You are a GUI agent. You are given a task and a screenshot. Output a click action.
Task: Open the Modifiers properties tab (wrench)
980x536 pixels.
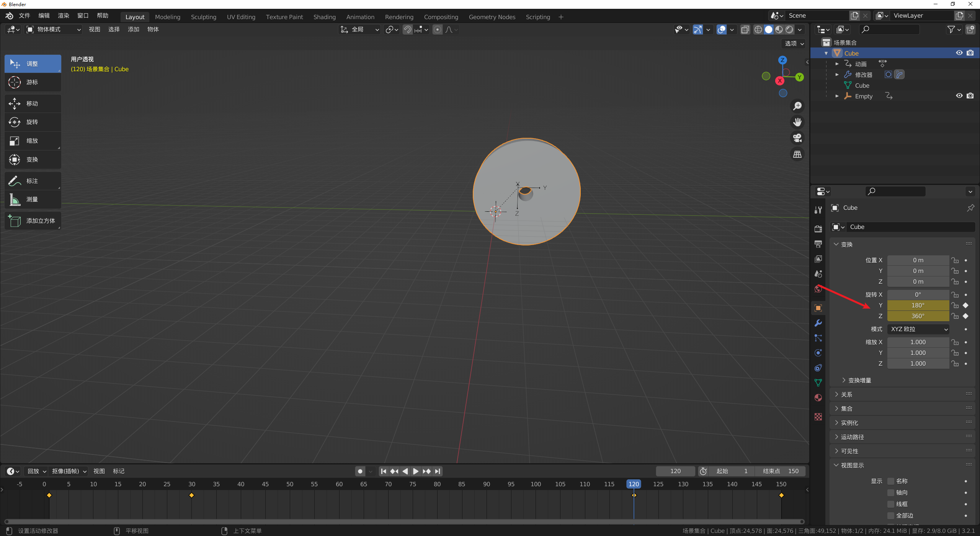(818, 323)
